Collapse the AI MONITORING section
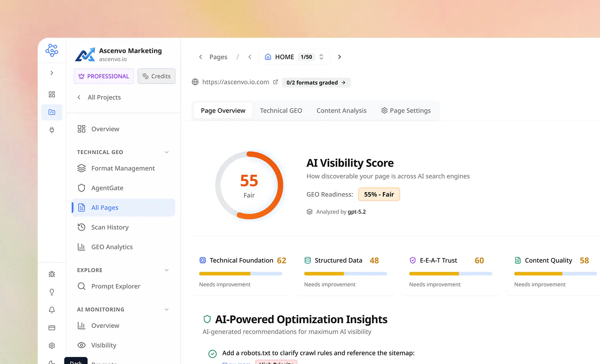Image resolution: width=600 pixels, height=364 pixels. click(166, 309)
